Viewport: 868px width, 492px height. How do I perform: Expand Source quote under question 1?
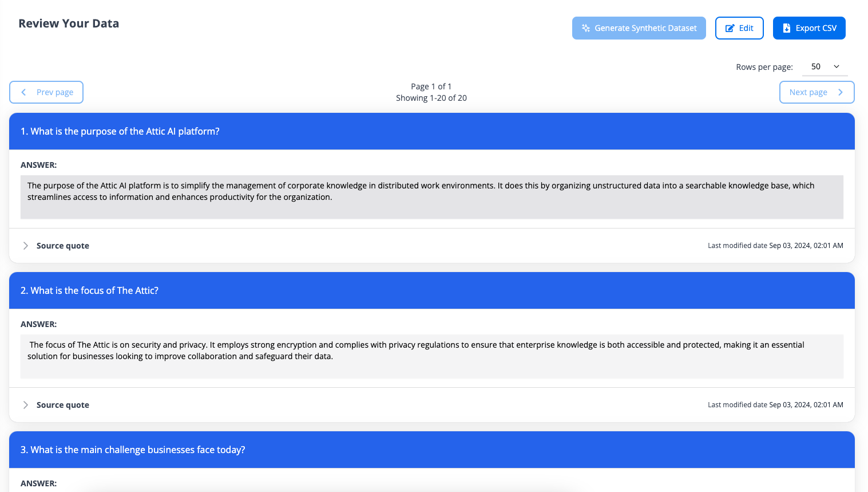tap(26, 246)
